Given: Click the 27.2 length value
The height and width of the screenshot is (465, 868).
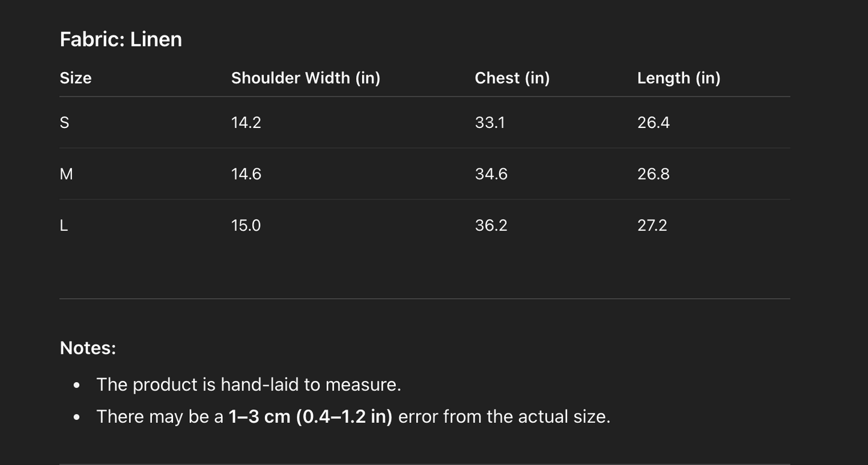Looking at the screenshot, I should 652,226.
